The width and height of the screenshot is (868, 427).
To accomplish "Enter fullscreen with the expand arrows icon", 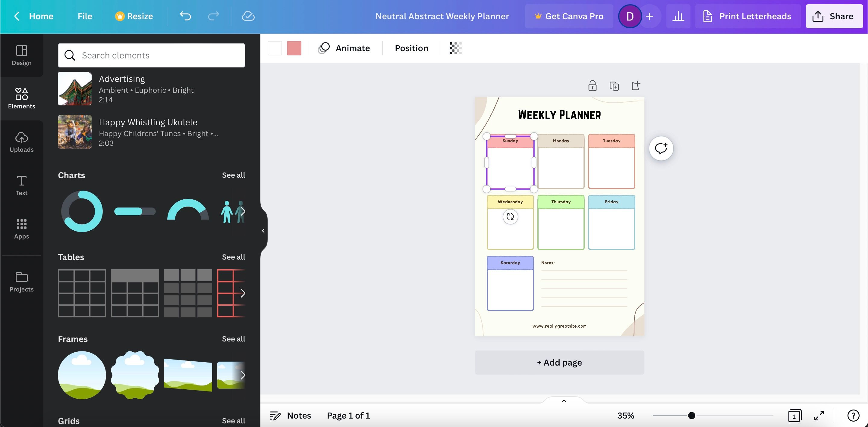I will coord(819,416).
